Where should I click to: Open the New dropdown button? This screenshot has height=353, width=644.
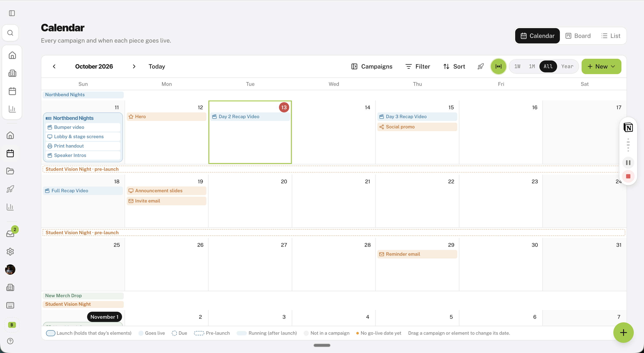tap(601, 66)
